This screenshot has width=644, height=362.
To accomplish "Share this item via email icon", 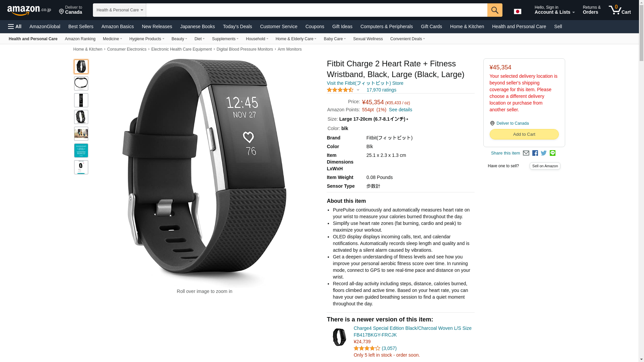I will click(x=526, y=153).
